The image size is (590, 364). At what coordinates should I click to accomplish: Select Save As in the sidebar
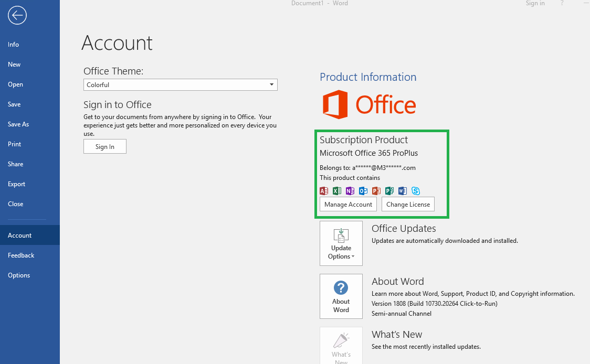[30, 124]
